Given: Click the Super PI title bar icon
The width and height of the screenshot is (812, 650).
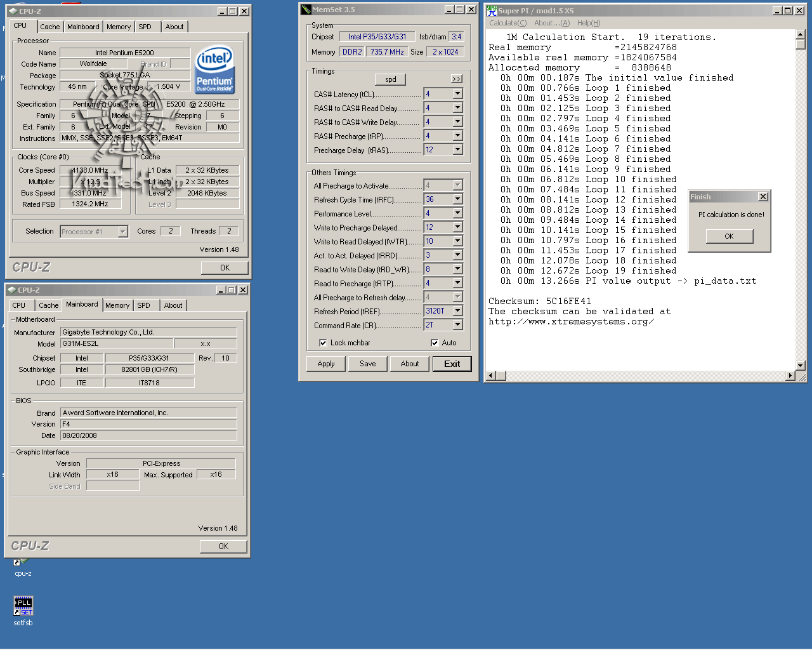Looking at the screenshot, I should [492, 10].
